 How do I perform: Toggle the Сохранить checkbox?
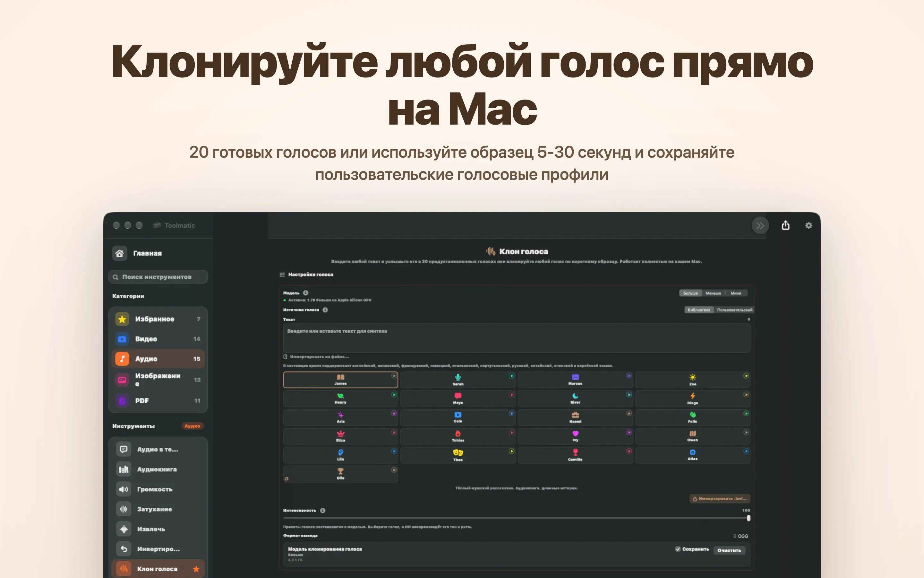[678, 549]
